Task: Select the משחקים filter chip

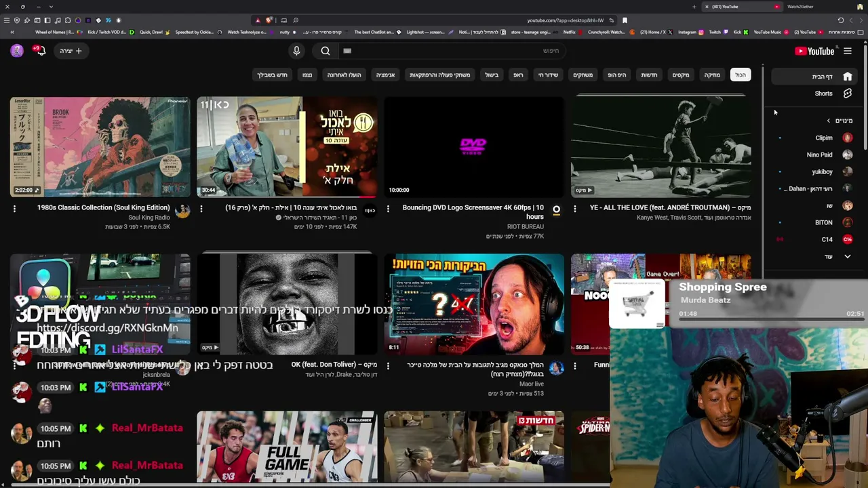Action: tap(583, 75)
